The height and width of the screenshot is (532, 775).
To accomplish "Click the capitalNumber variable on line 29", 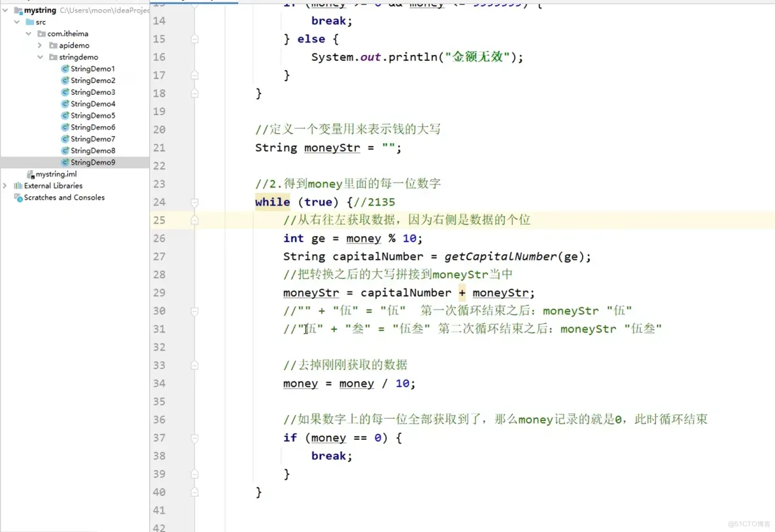I will tap(406, 293).
